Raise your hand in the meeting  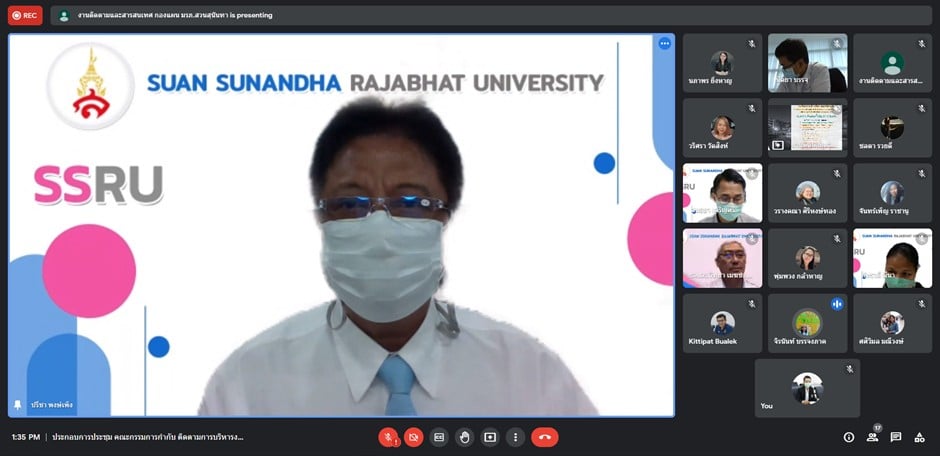(464, 437)
